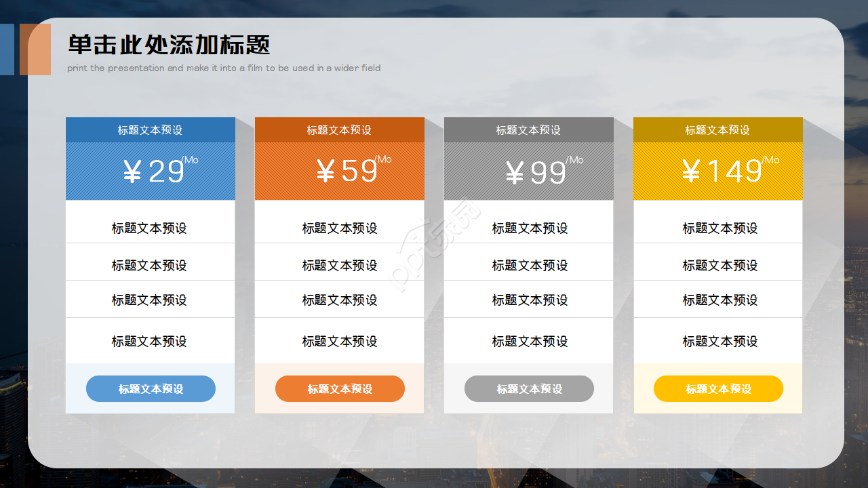This screenshot has width=868, height=488.
Task: Click the slide title 单击此处添加标题
Action: pos(167,46)
